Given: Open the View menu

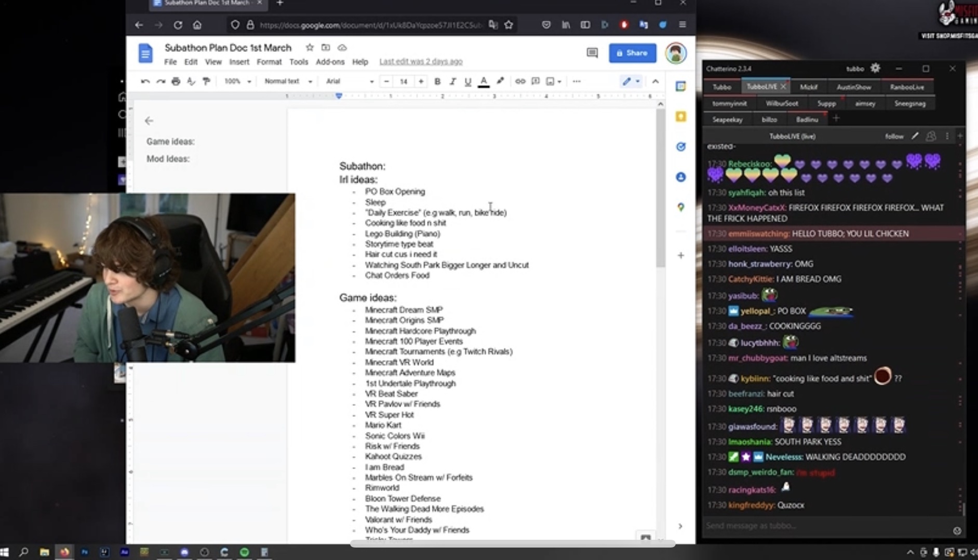Looking at the screenshot, I should (213, 62).
